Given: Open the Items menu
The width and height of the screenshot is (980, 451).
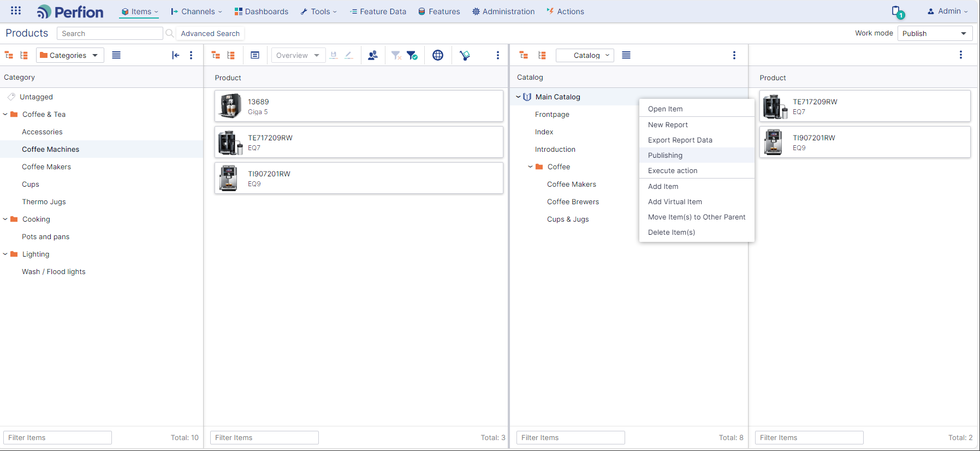Looking at the screenshot, I should [x=140, y=11].
